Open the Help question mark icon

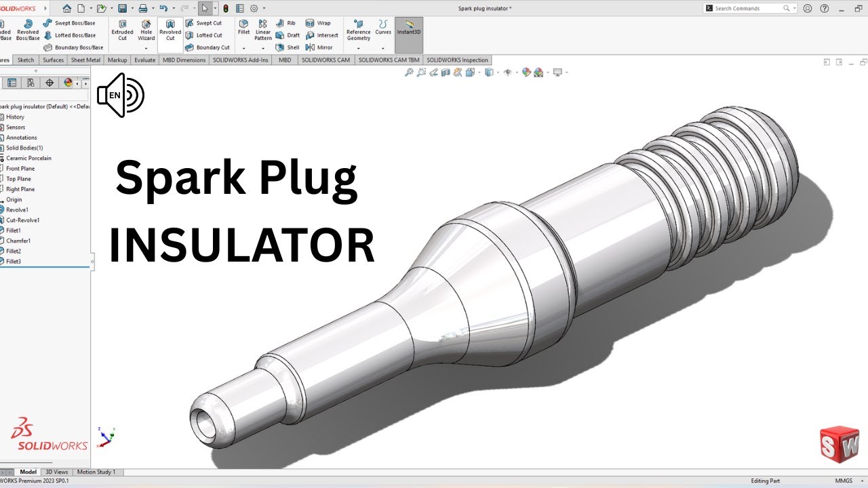coord(825,8)
